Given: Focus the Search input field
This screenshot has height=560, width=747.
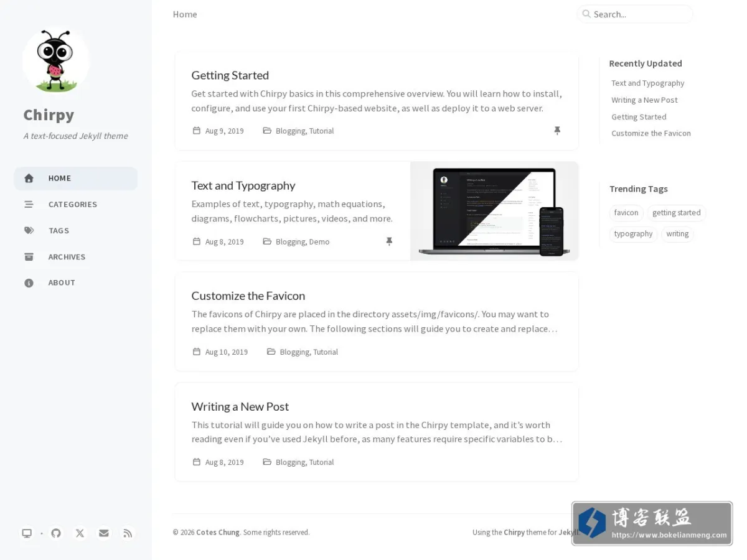Looking at the screenshot, I should [635, 14].
